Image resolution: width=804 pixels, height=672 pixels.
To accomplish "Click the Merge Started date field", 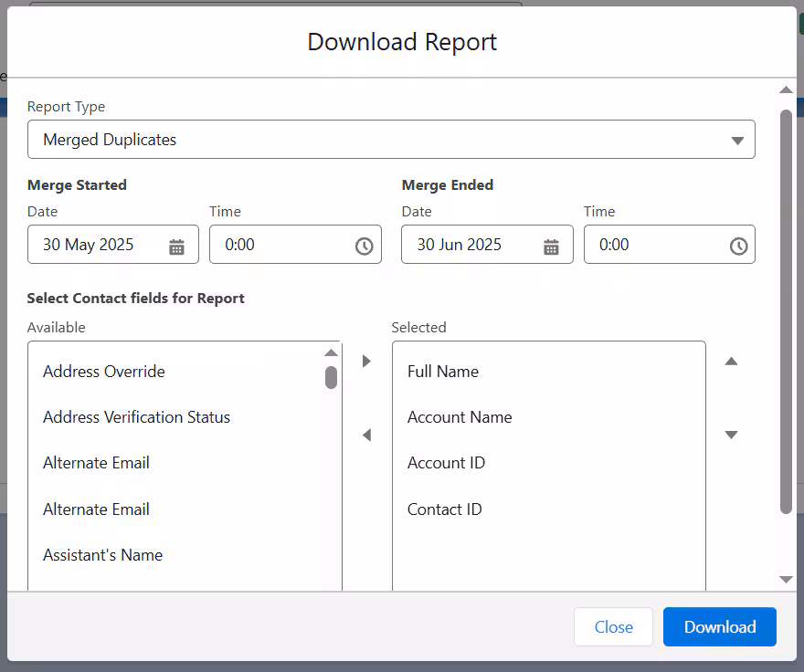I will pos(100,245).
